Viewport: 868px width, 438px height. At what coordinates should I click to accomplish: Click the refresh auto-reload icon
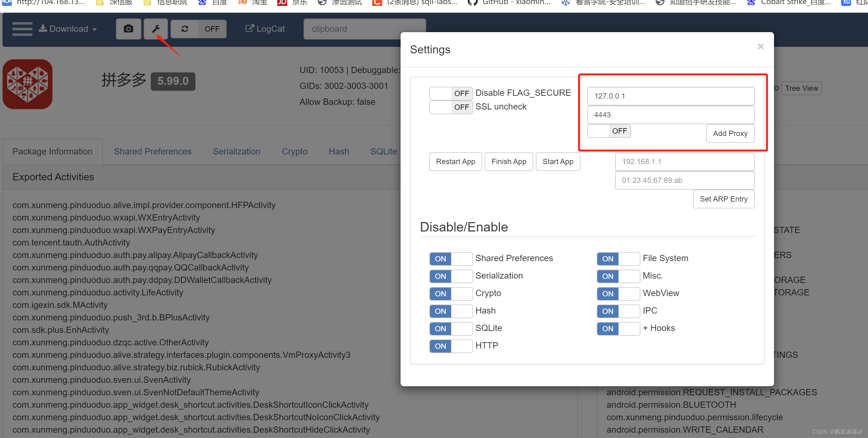coord(185,29)
